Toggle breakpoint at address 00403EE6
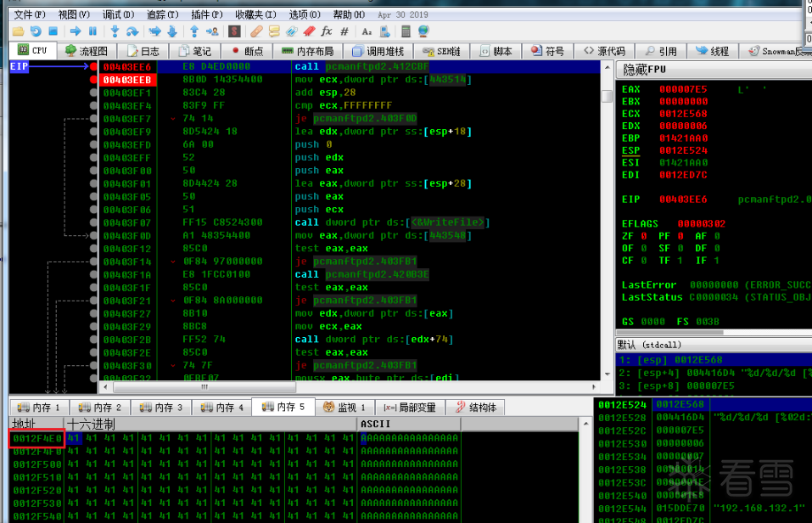The height and width of the screenshot is (523, 812). coord(93,67)
